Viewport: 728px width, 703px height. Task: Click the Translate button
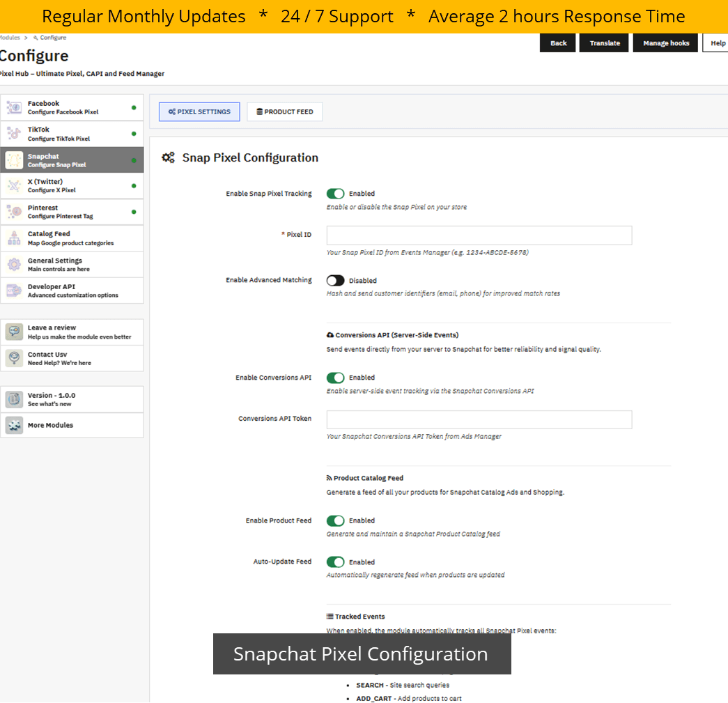604,43
